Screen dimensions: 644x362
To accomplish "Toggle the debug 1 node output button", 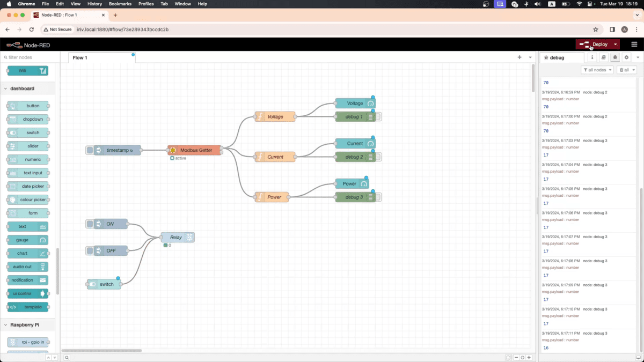I will [378, 117].
